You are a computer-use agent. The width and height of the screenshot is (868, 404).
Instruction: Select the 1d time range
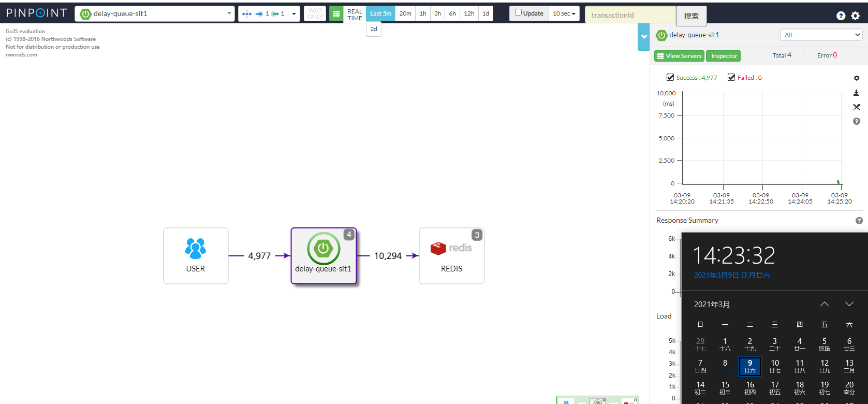[x=486, y=13]
